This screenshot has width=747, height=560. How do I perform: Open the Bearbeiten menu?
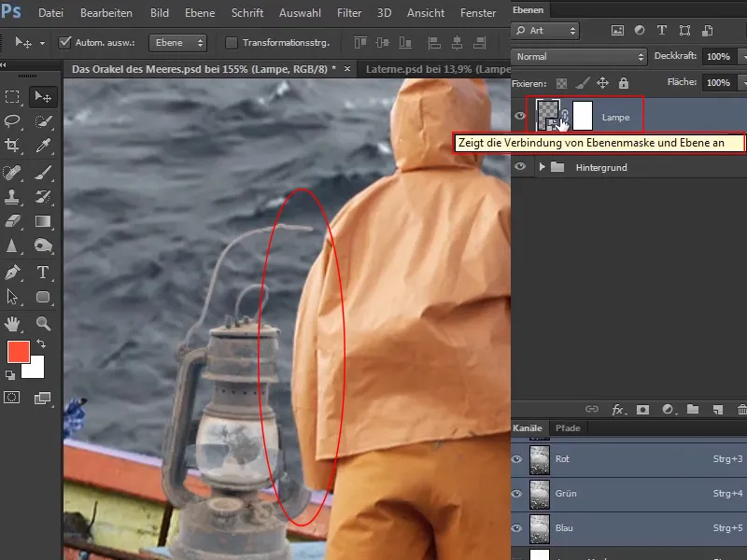106,13
